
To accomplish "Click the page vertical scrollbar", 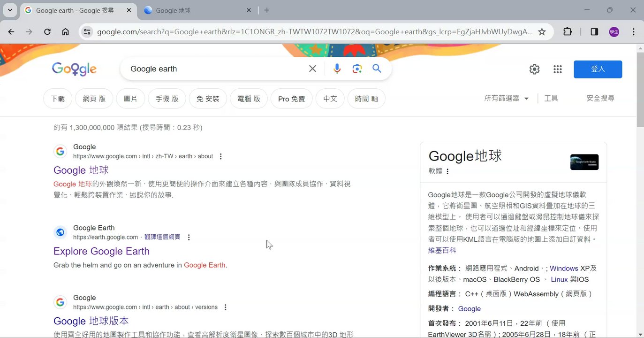I will 640,89.
